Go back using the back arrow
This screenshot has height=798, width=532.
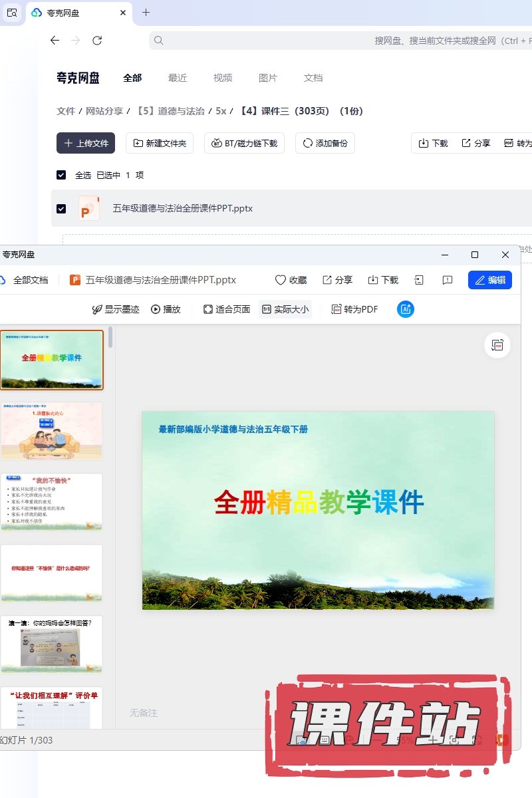tap(55, 41)
